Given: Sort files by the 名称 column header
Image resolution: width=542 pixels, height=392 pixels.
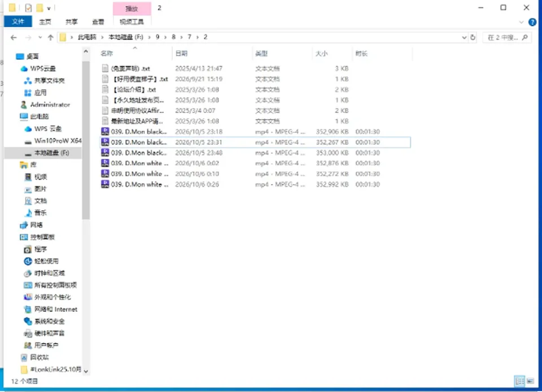Looking at the screenshot, I should pyautogui.click(x=107, y=53).
